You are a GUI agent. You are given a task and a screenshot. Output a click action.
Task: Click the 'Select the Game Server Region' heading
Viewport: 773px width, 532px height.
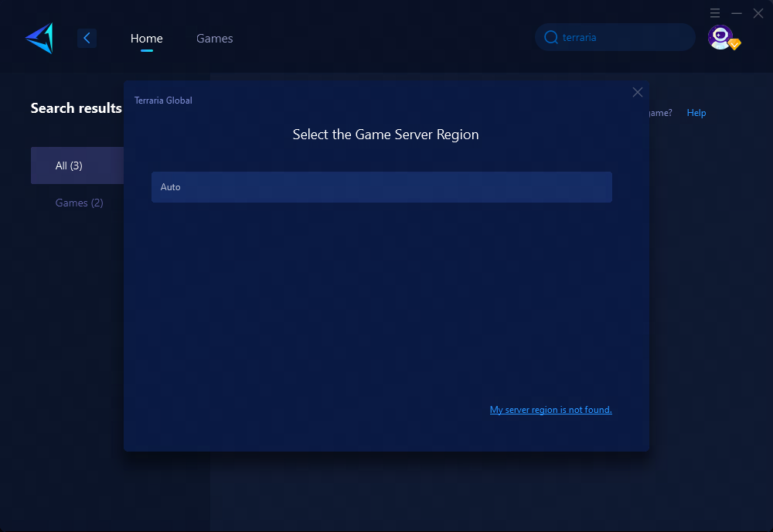(x=386, y=135)
